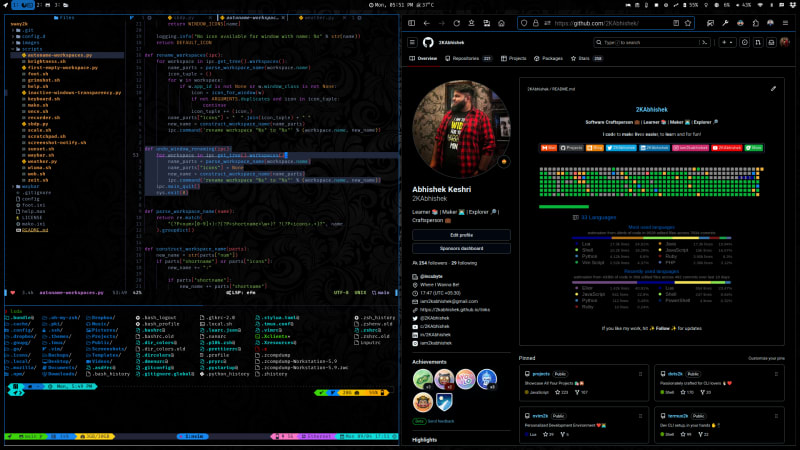Screen dimensions: 800x450
Task: Open the projects pinned repository link
Action: [x=541, y=374]
